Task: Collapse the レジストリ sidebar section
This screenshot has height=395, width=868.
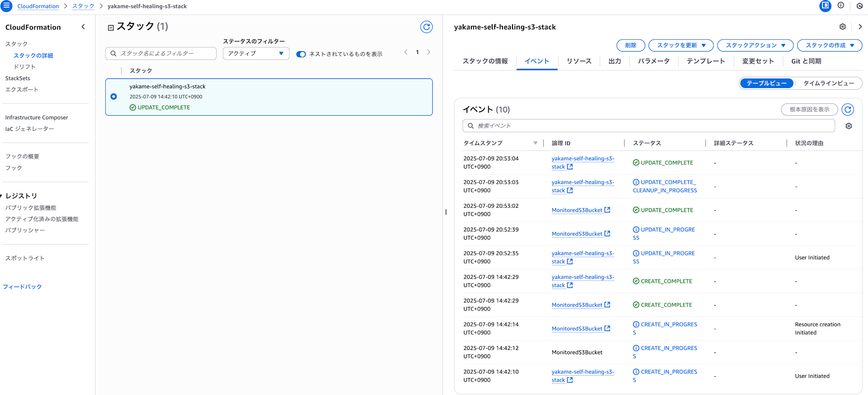Action: click(2, 196)
